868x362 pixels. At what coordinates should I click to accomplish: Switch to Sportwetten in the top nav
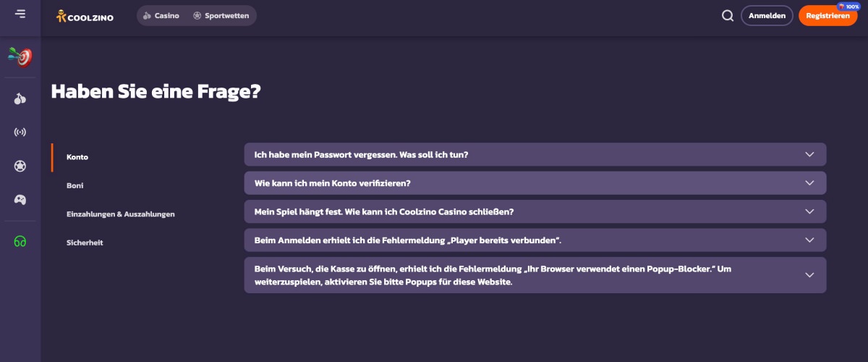point(221,15)
